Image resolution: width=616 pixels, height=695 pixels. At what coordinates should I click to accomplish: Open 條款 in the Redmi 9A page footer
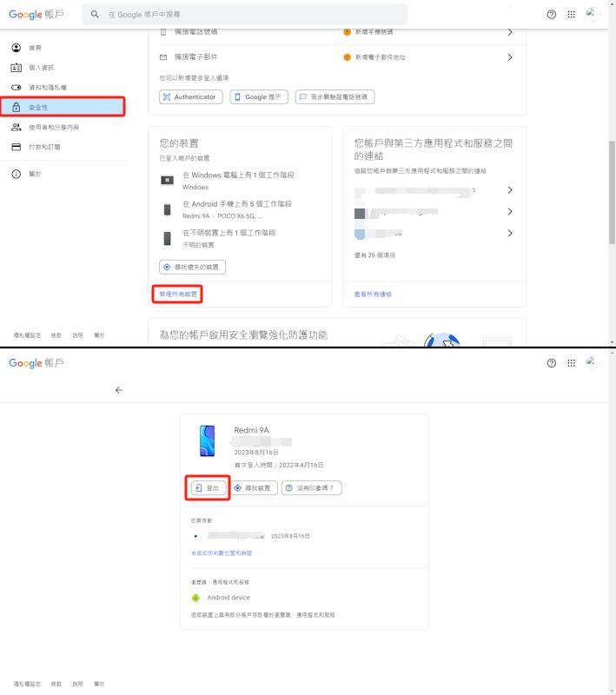56,684
